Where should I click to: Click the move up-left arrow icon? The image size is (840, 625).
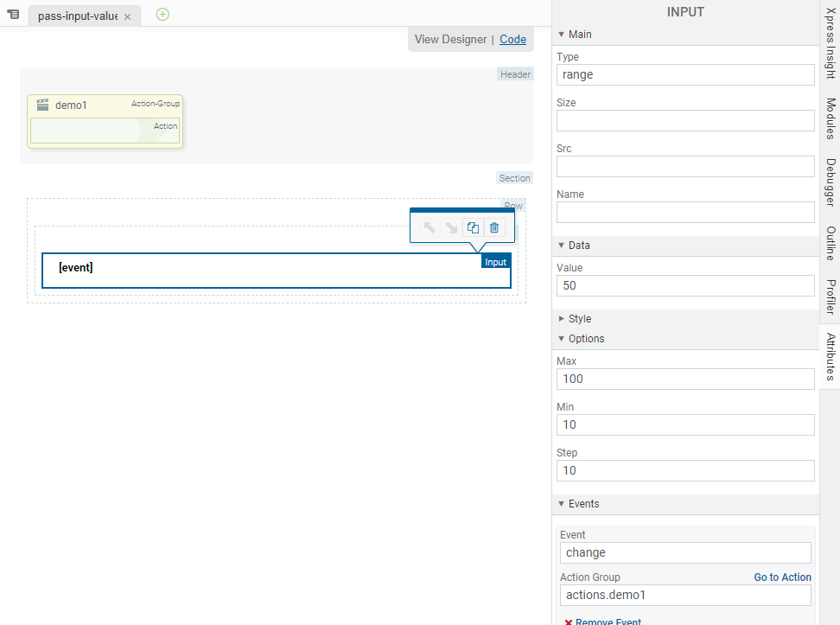pyautogui.click(x=429, y=228)
